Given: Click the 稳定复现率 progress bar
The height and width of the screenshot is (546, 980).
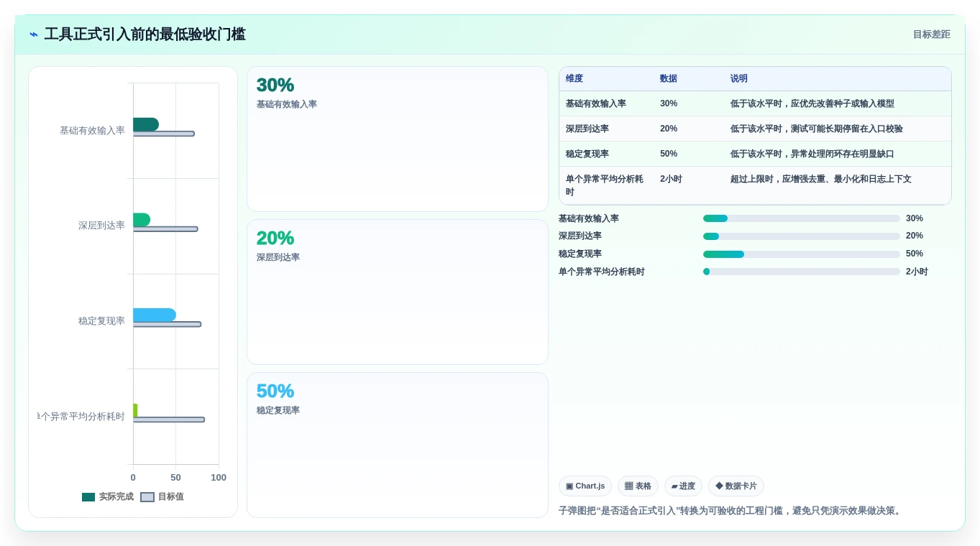Looking at the screenshot, I should click(x=802, y=254).
